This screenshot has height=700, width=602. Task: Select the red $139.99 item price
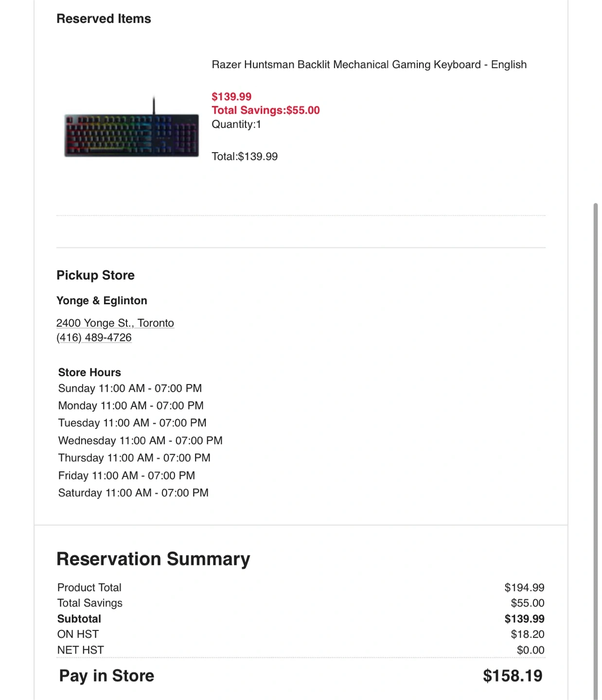tap(231, 97)
